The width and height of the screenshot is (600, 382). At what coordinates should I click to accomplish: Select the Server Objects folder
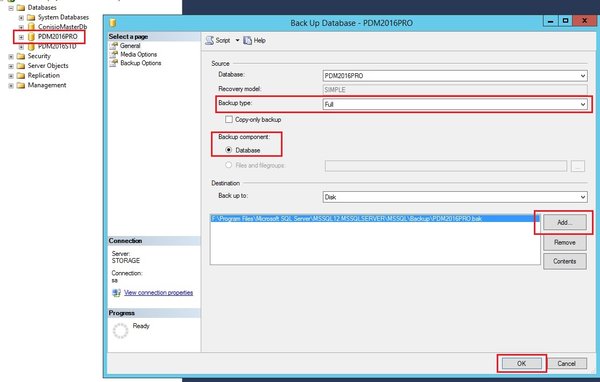(x=48, y=65)
